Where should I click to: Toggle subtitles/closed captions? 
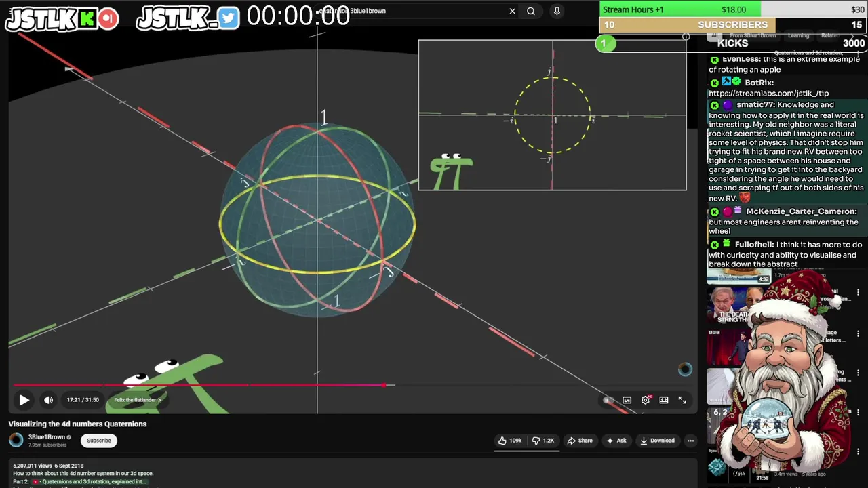tap(627, 400)
